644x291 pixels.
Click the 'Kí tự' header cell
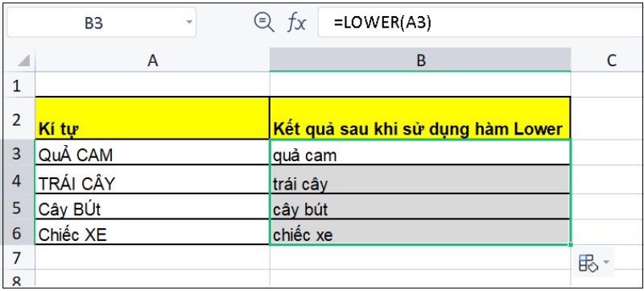[152, 118]
